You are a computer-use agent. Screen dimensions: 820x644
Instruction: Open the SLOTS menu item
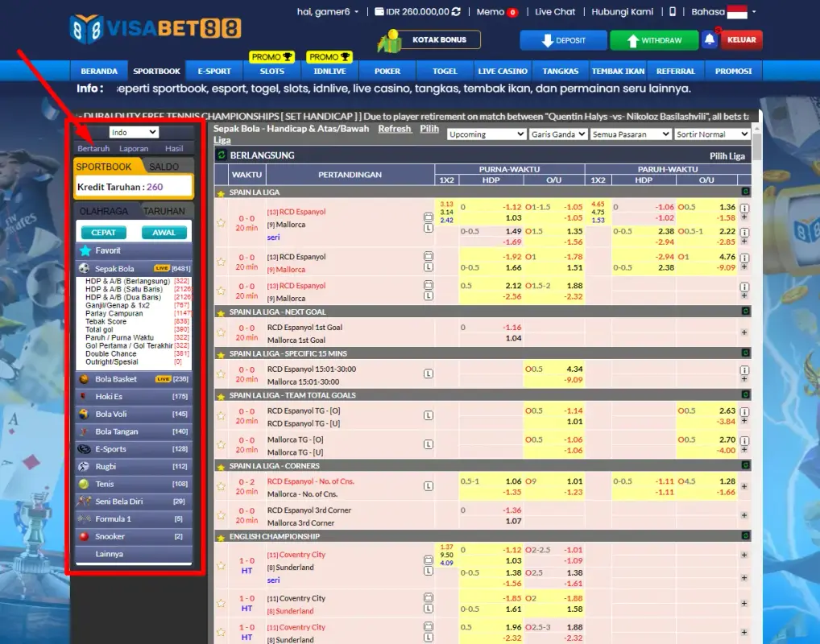point(272,71)
